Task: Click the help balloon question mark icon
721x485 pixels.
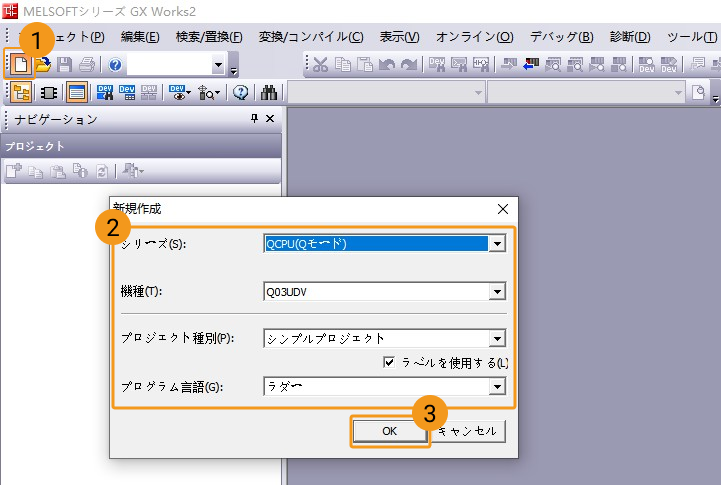Action: click(x=240, y=92)
